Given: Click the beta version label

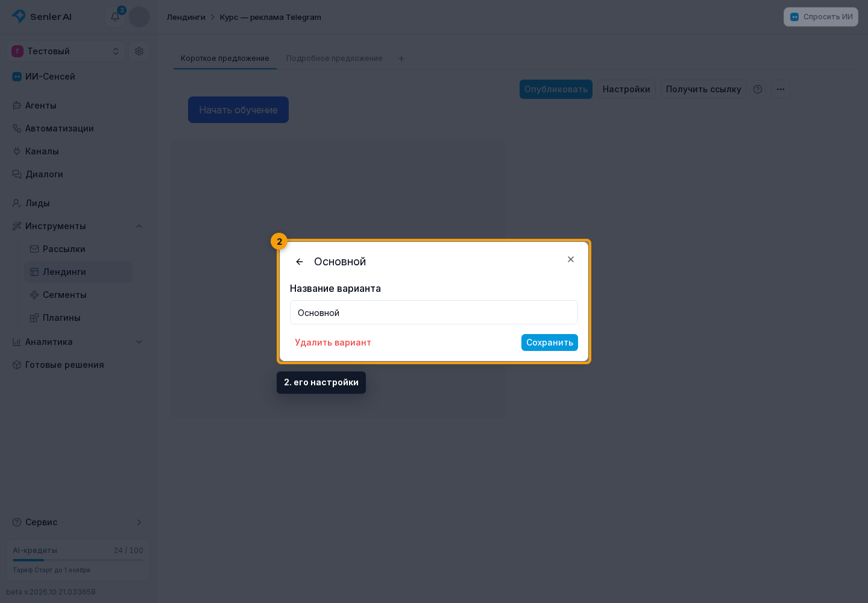Looking at the screenshot, I should [x=51, y=592].
